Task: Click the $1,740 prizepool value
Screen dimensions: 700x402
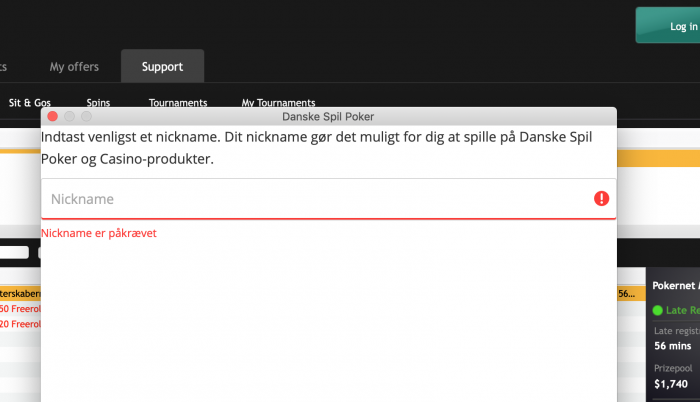Action: pyautogui.click(x=671, y=384)
